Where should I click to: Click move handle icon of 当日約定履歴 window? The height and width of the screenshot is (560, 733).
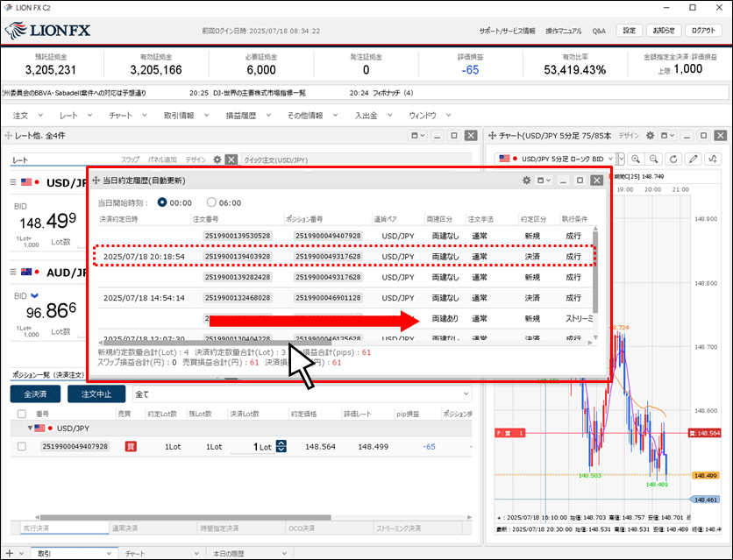[96, 181]
